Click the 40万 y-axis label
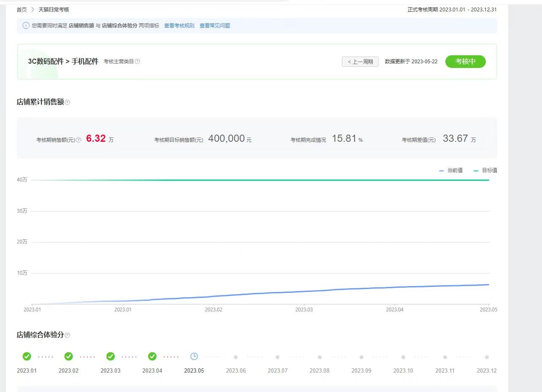The width and height of the screenshot is (542, 392). tap(22, 180)
